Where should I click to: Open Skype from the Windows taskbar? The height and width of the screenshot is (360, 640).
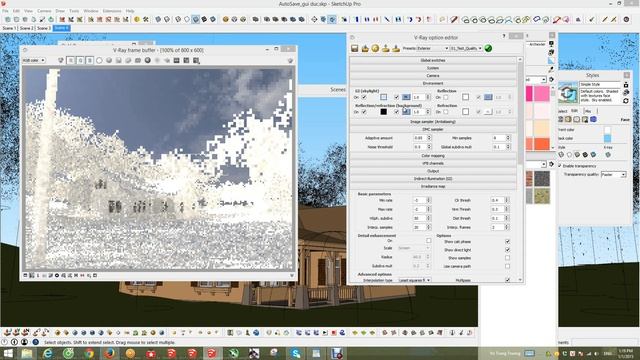click(x=296, y=353)
